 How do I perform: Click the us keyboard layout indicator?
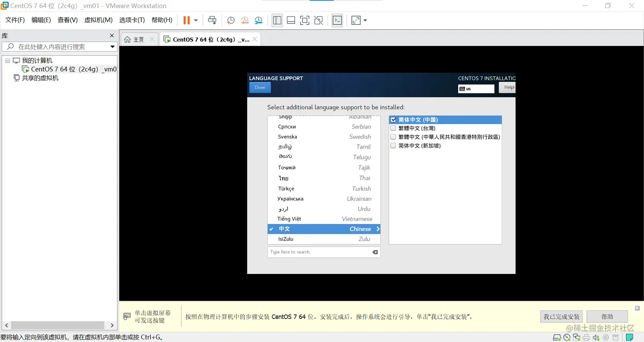476,89
